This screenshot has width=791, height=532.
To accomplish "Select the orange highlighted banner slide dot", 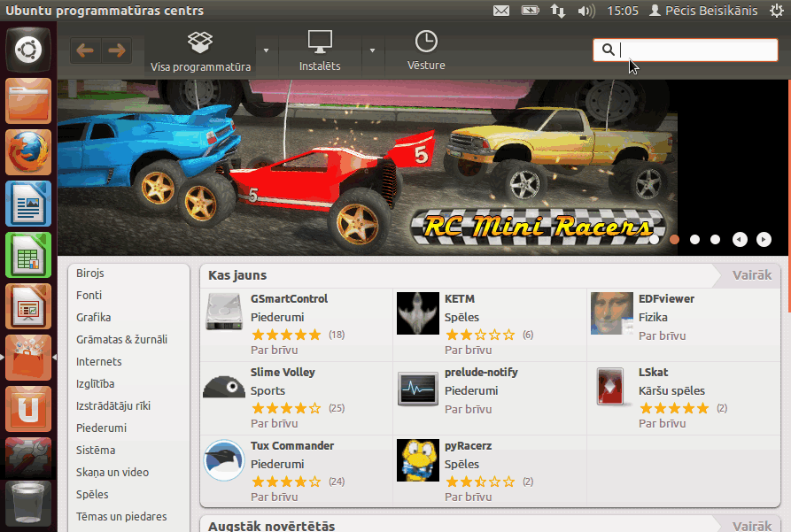I will tap(674, 240).
